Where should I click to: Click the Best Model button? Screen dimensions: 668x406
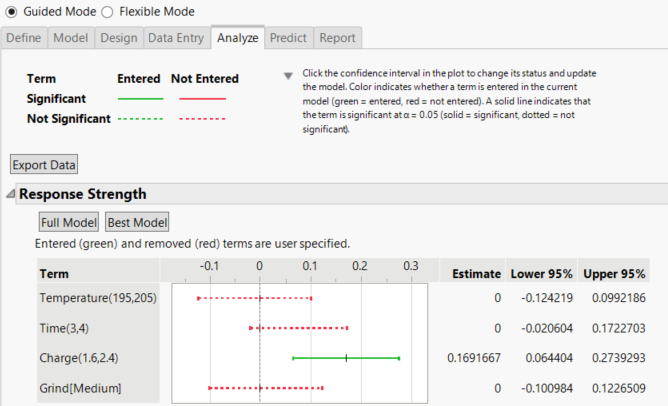click(137, 222)
